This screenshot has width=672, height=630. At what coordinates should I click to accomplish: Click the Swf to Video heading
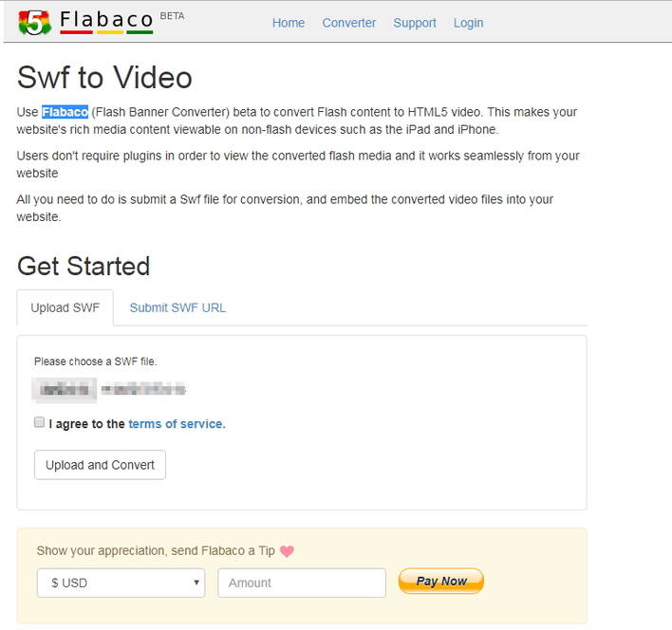point(104,78)
